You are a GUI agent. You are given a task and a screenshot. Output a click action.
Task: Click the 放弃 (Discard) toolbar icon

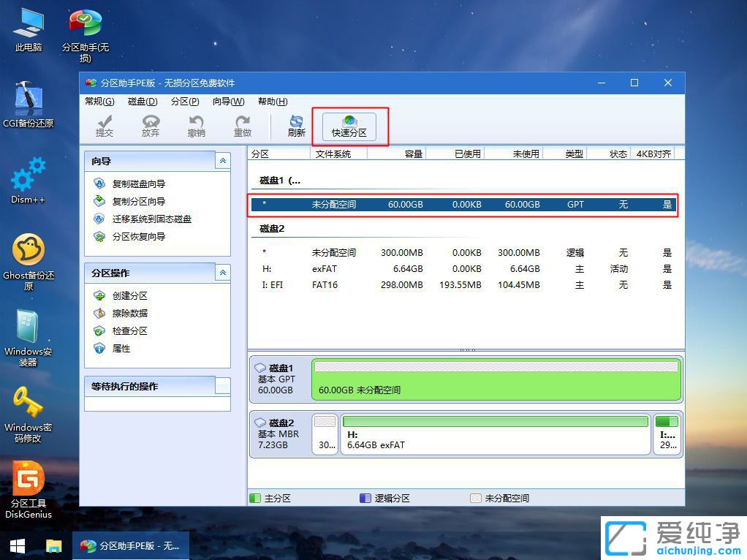click(x=150, y=126)
